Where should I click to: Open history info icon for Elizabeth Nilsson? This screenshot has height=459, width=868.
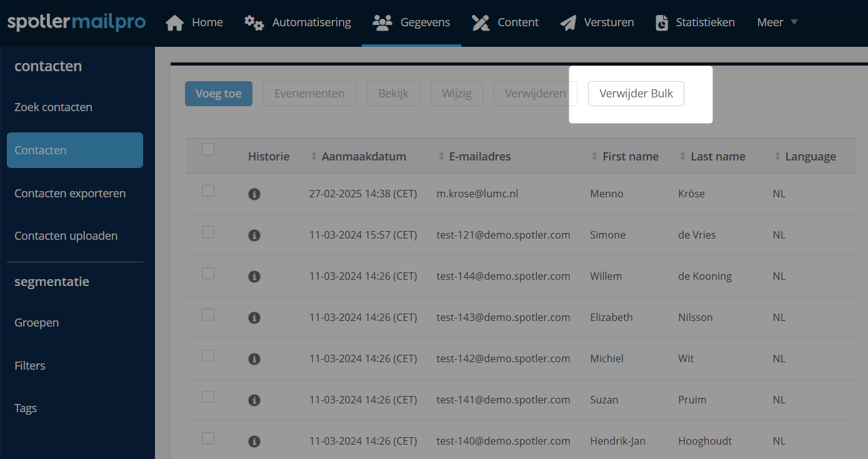click(x=254, y=318)
